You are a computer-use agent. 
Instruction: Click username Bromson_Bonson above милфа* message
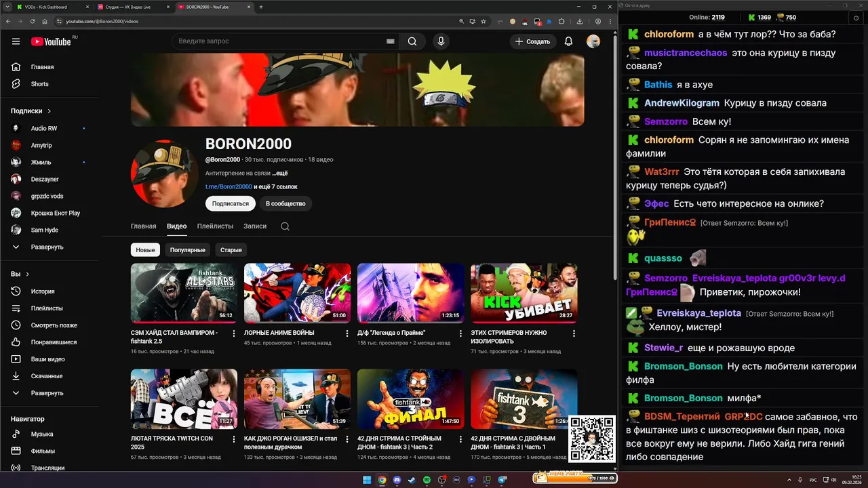[683, 398]
